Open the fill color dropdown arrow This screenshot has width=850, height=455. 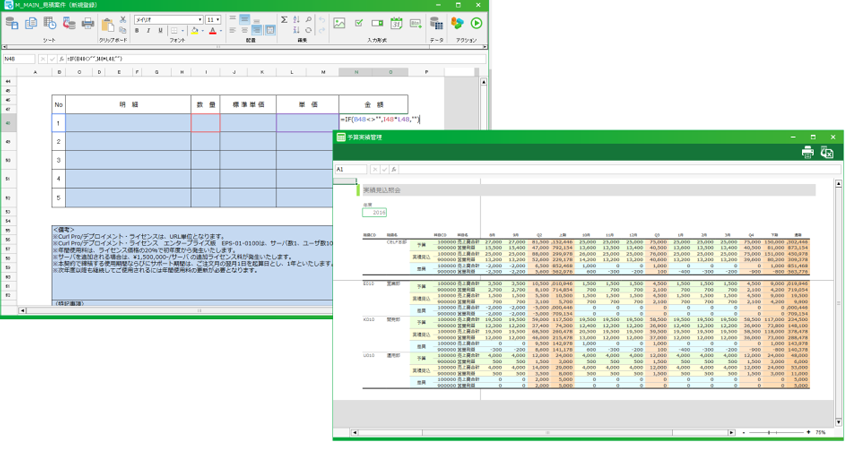tap(202, 31)
